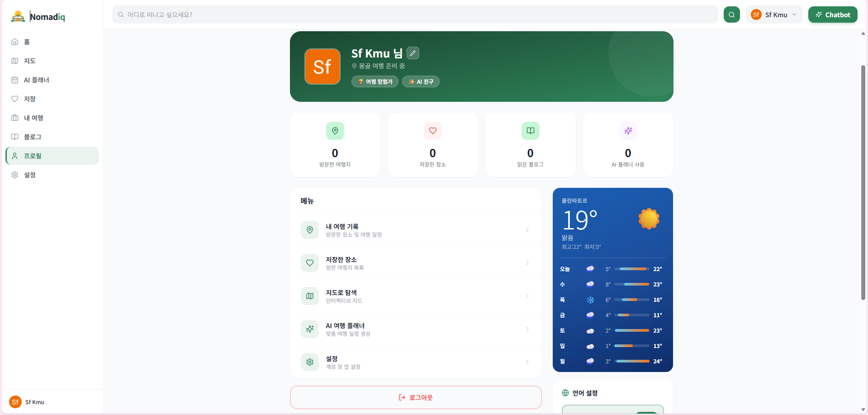Viewport: 868px width, 415px height.
Task: Click the 설정 gear icon in menu list
Action: click(310, 362)
